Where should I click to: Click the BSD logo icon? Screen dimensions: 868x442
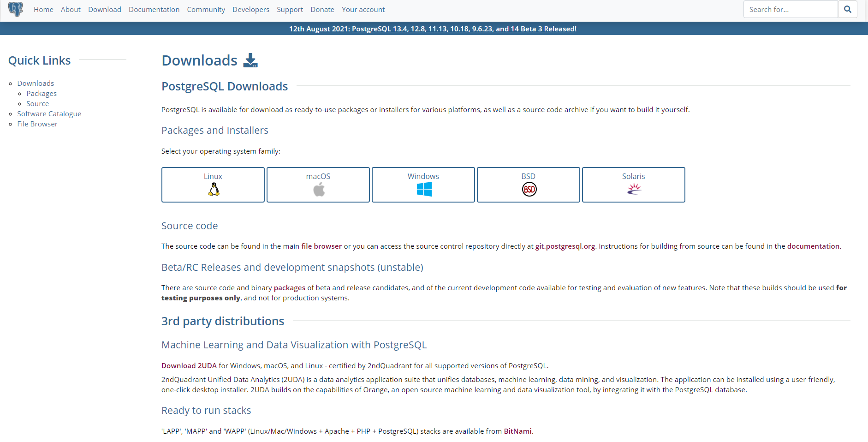[529, 190]
